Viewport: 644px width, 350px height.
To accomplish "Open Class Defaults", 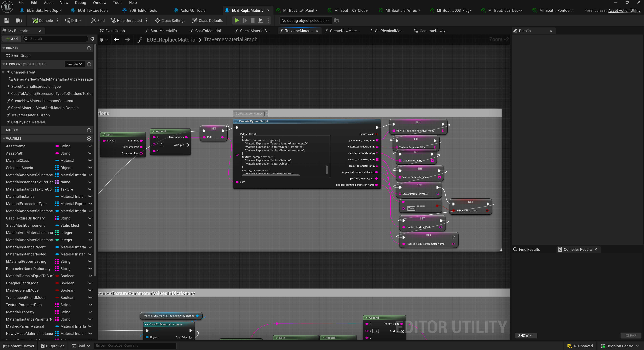I will [207, 21].
